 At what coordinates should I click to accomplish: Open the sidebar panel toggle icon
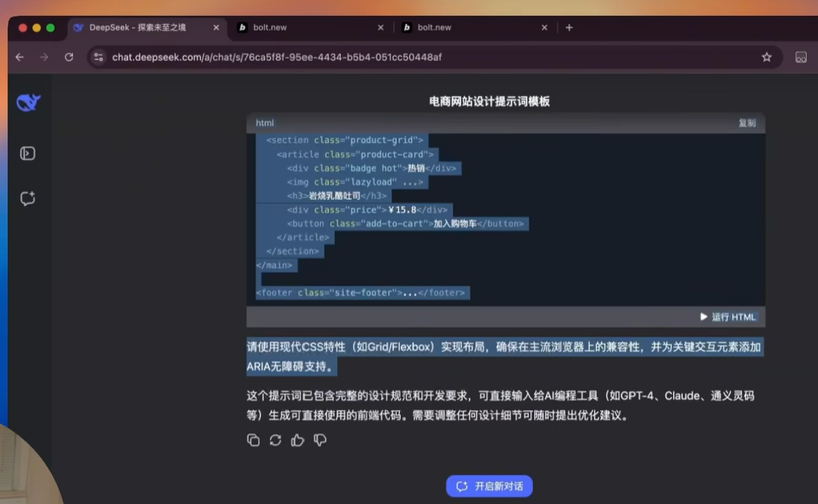point(28,154)
